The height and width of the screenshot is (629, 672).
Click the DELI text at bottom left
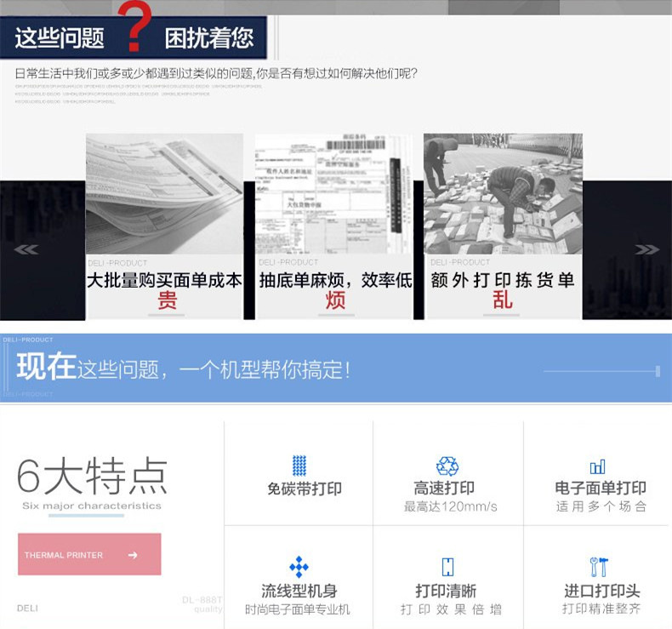(x=27, y=609)
